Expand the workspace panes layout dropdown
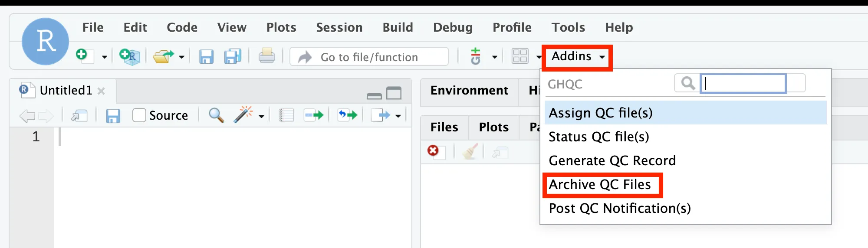The image size is (868, 248). [x=539, y=57]
